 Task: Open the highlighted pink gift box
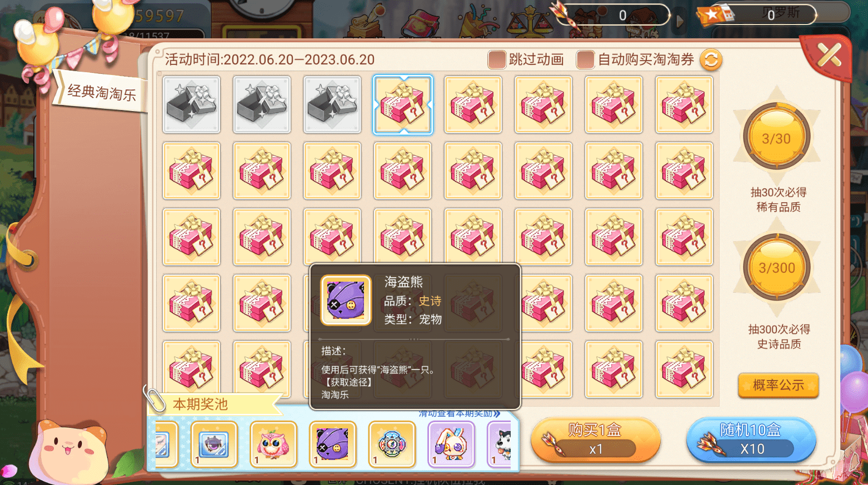point(403,105)
